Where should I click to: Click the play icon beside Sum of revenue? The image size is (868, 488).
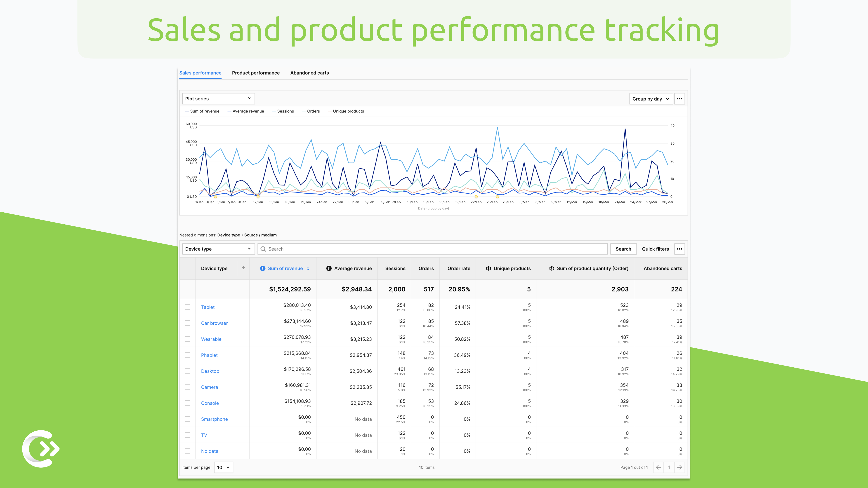pos(263,268)
